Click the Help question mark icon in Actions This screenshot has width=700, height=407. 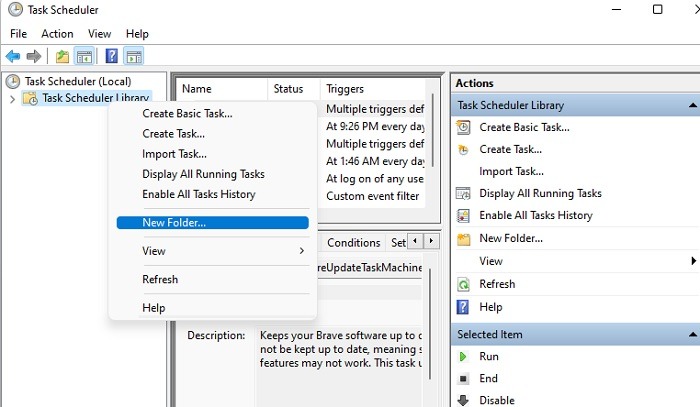[463, 307]
